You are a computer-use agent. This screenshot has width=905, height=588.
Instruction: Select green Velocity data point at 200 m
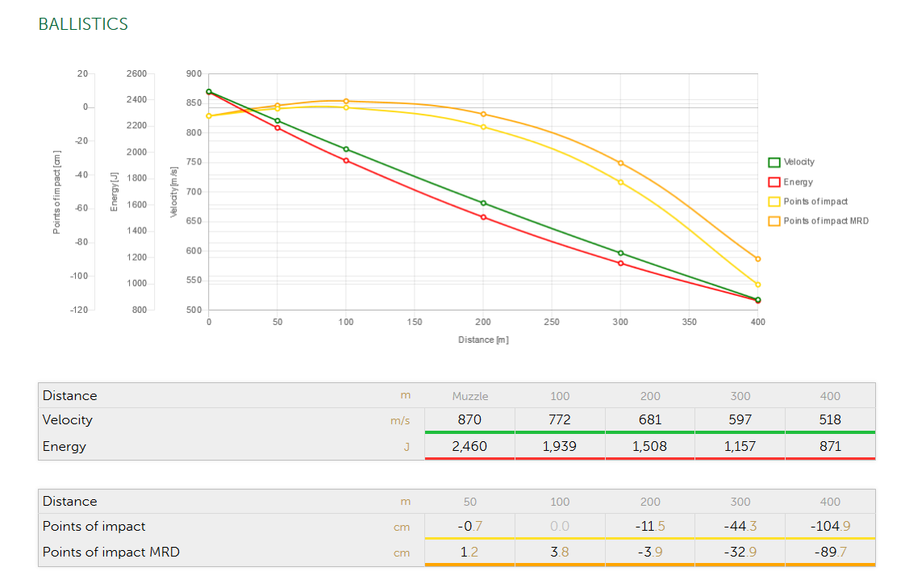(x=483, y=203)
